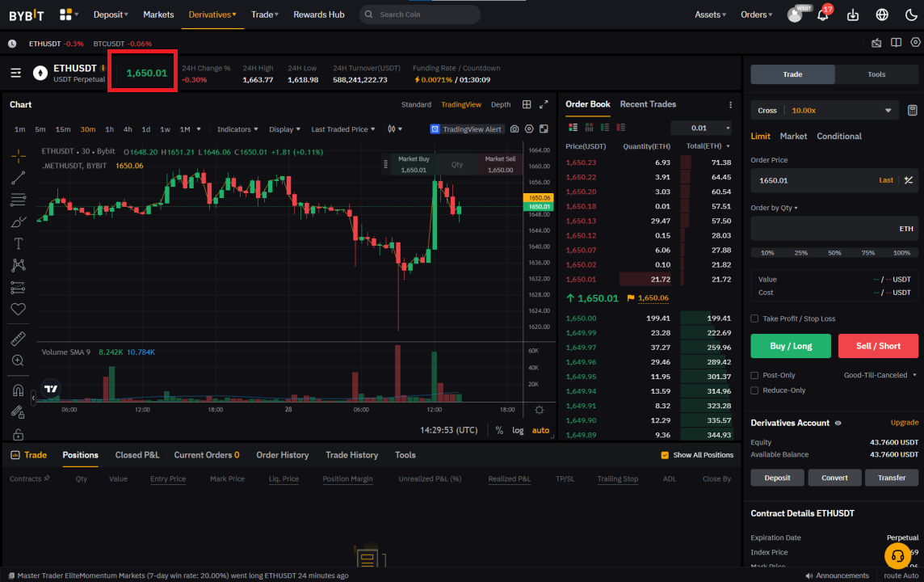The height and width of the screenshot is (582, 924).
Task: Open the notifications bell
Action: click(823, 15)
